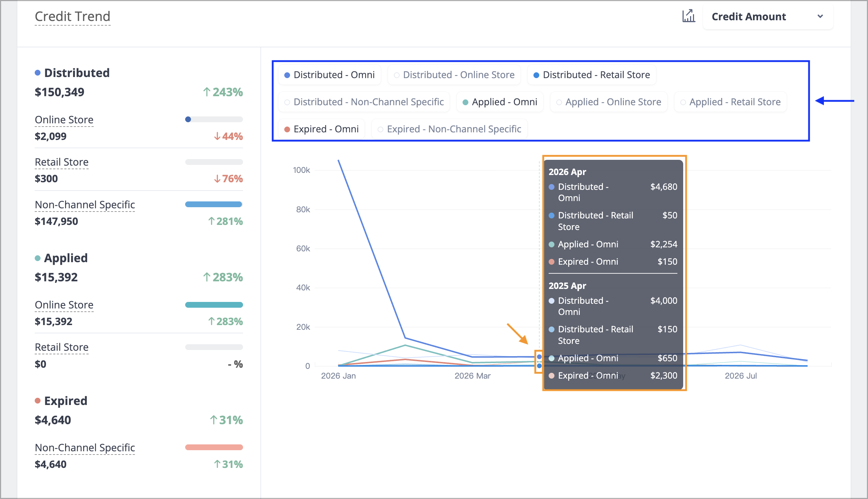Click Online Store under Distributed

[x=64, y=120]
